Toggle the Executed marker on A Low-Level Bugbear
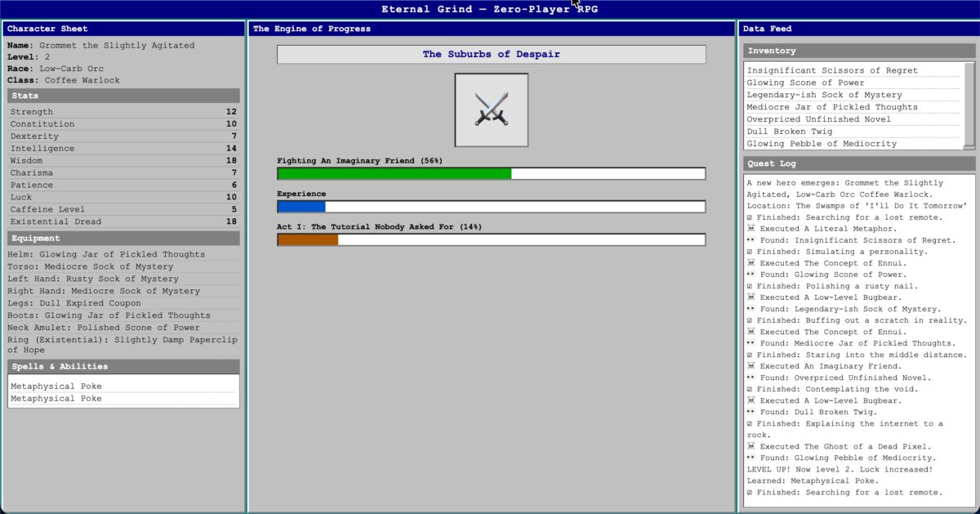Image resolution: width=980 pixels, height=514 pixels. point(749,297)
